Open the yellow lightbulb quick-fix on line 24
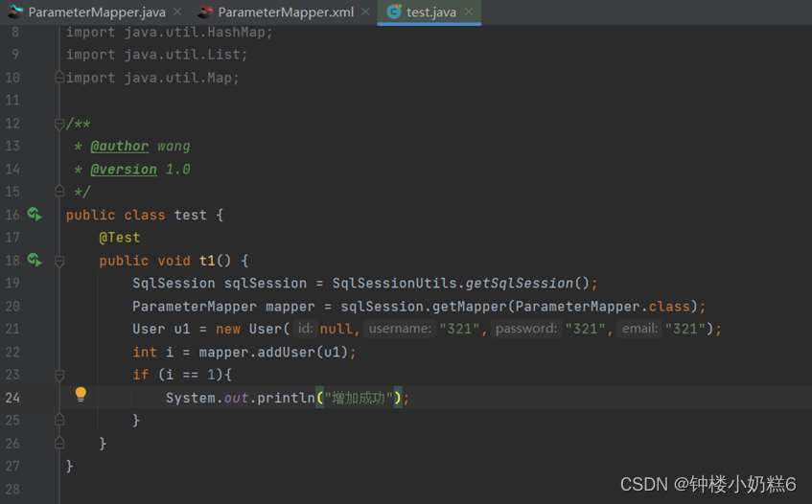 click(81, 395)
